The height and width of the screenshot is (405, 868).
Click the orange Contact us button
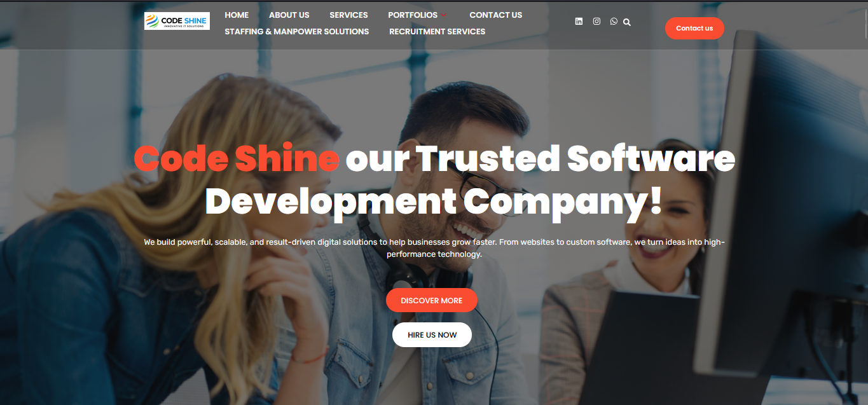(694, 28)
